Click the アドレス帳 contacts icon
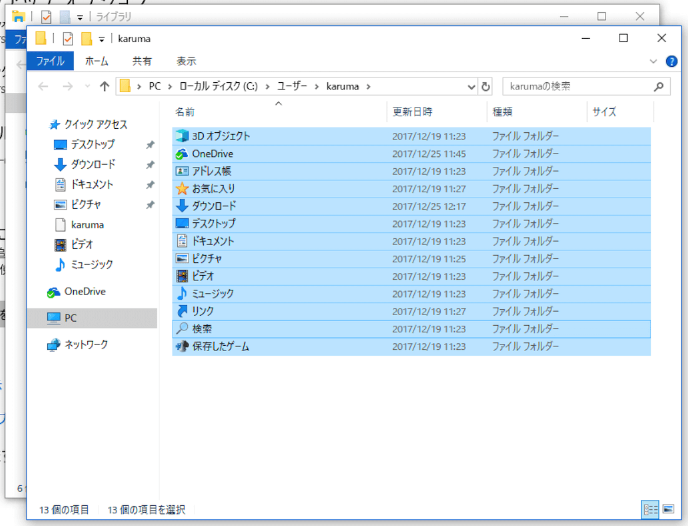 point(182,171)
